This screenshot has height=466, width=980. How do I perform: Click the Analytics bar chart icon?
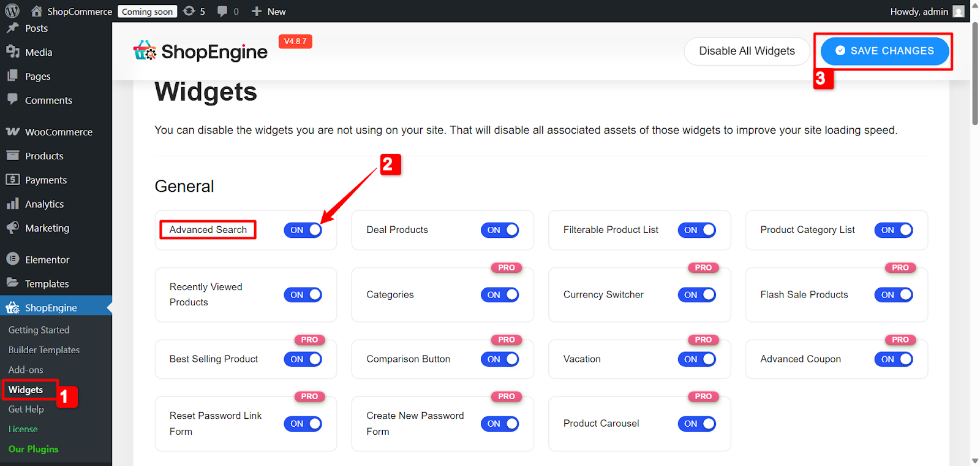point(13,204)
